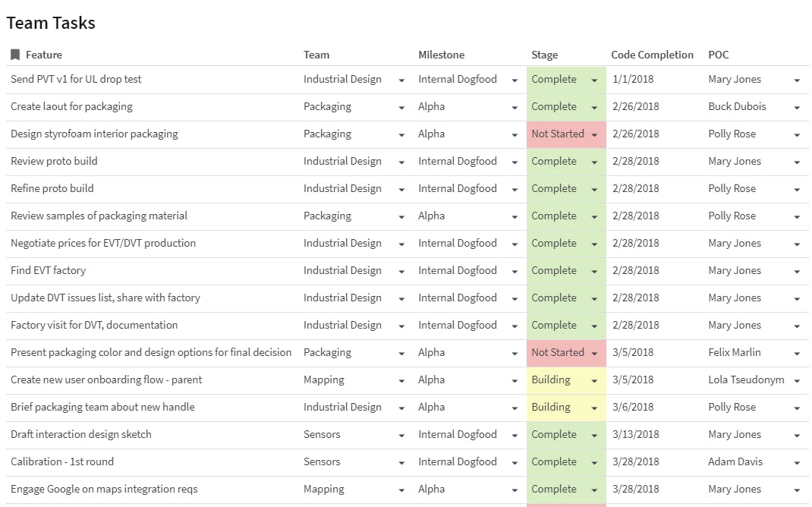Select the red Not Started cell for Present packaging
The image size is (812, 507).
pos(558,352)
